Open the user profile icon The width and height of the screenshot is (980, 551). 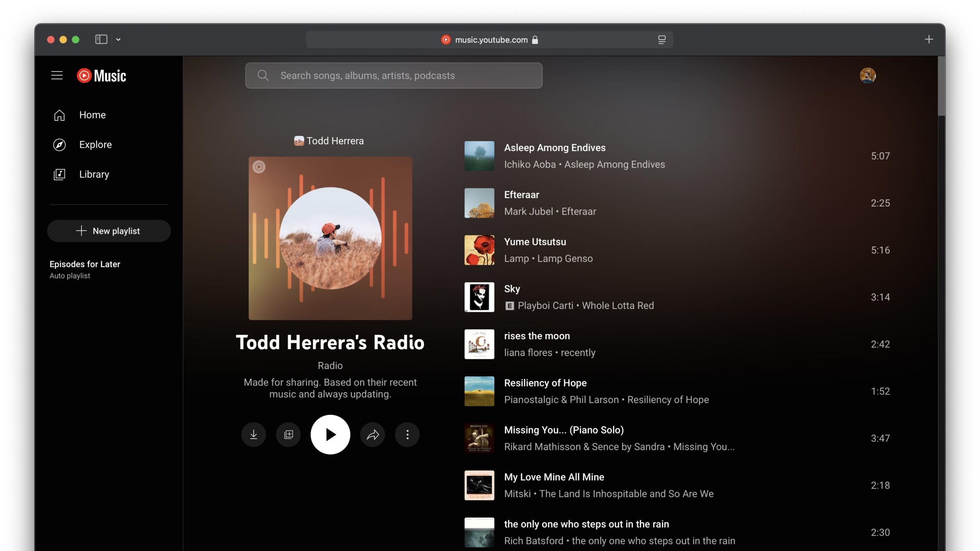click(x=867, y=75)
